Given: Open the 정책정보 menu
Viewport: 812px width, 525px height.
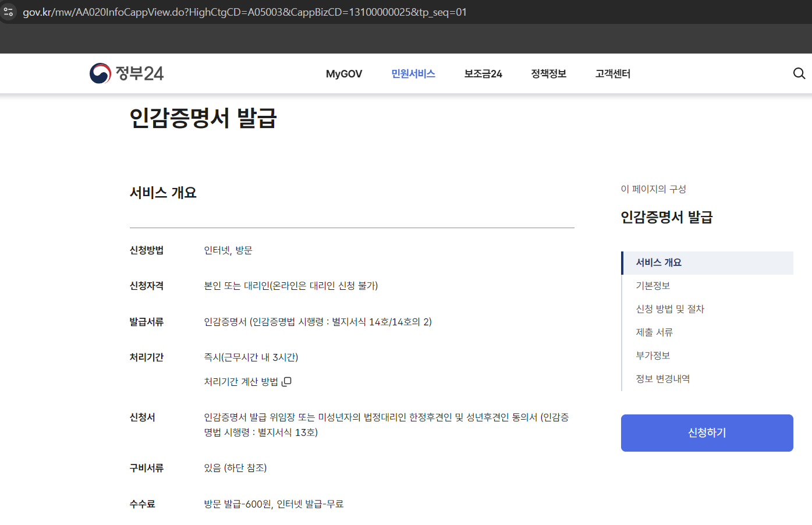Looking at the screenshot, I should coord(548,73).
